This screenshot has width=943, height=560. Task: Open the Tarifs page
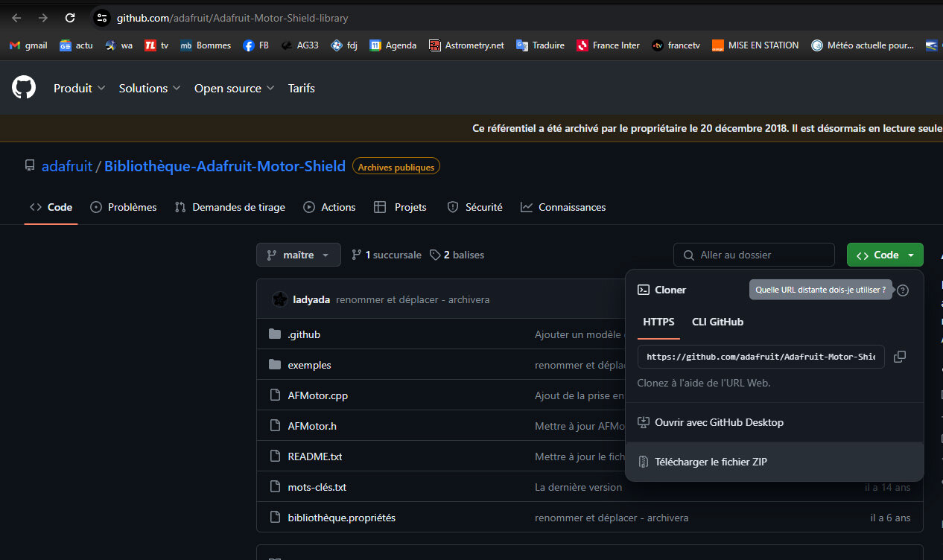302,88
